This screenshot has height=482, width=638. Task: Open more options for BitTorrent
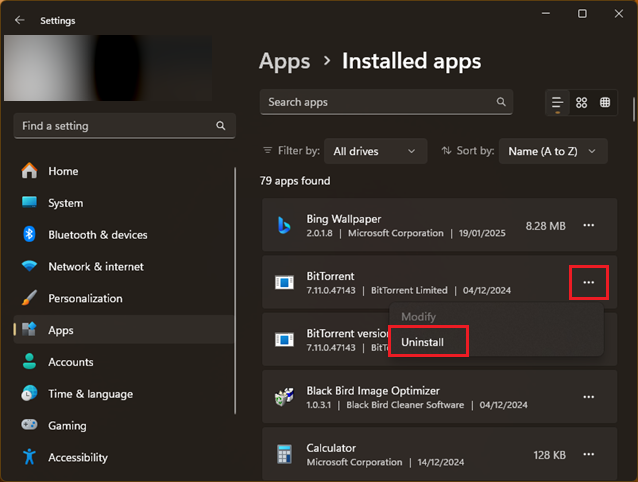pyautogui.click(x=588, y=282)
